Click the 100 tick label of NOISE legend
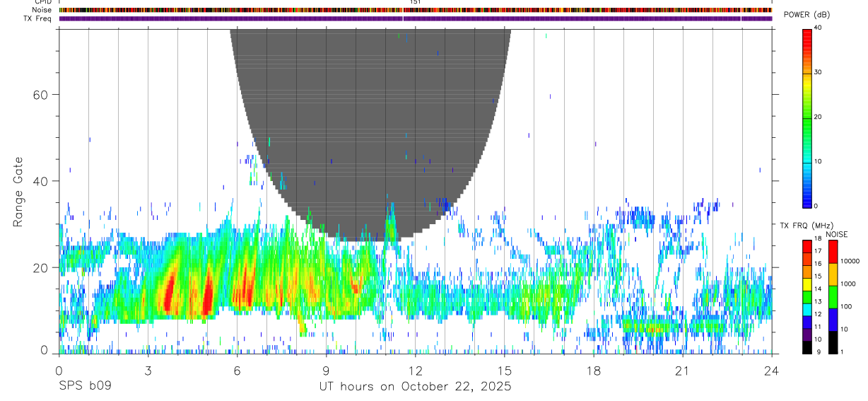Image resolution: width=868 pixels, height=401 pixels. coord(845,306)
